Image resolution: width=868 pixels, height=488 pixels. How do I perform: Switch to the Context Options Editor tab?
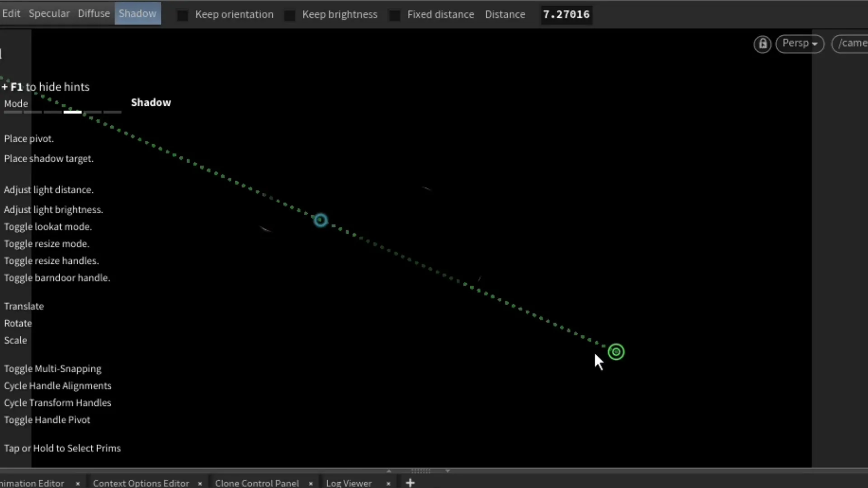coord(141,483)
